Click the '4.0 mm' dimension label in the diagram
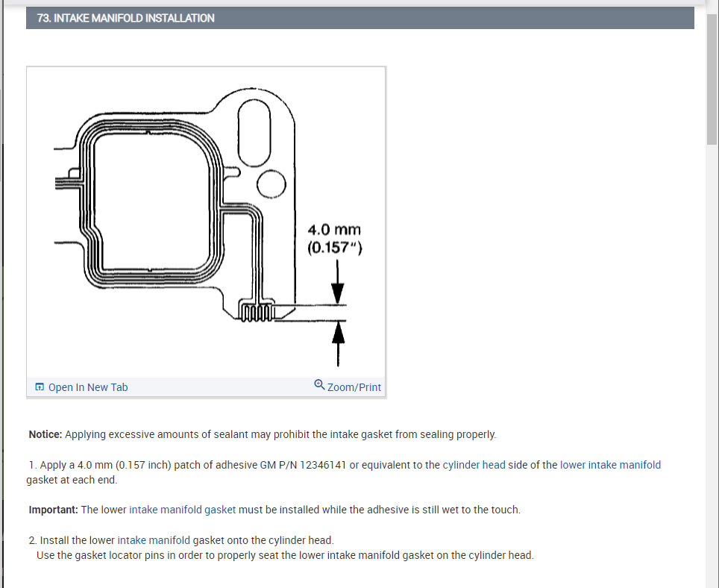This screenshot has height=588, width=719. [x=334, y=230]
